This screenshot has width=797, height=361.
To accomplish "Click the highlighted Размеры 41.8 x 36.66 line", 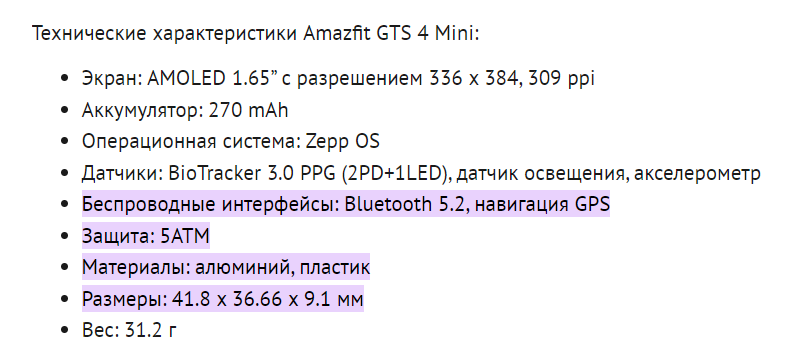I will tap(223, 299).
